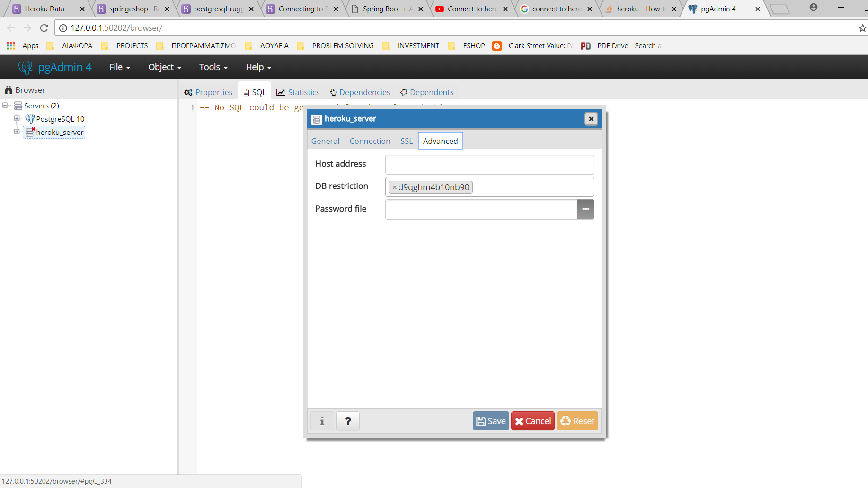Browse for password file with ellipsis button
The height and width of the screenshot is (488, 868).
click(585, 209)
